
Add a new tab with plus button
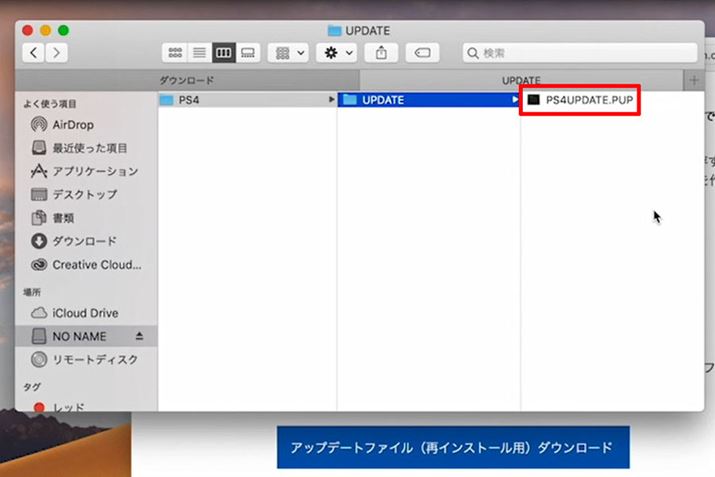(x=694, y=80)
